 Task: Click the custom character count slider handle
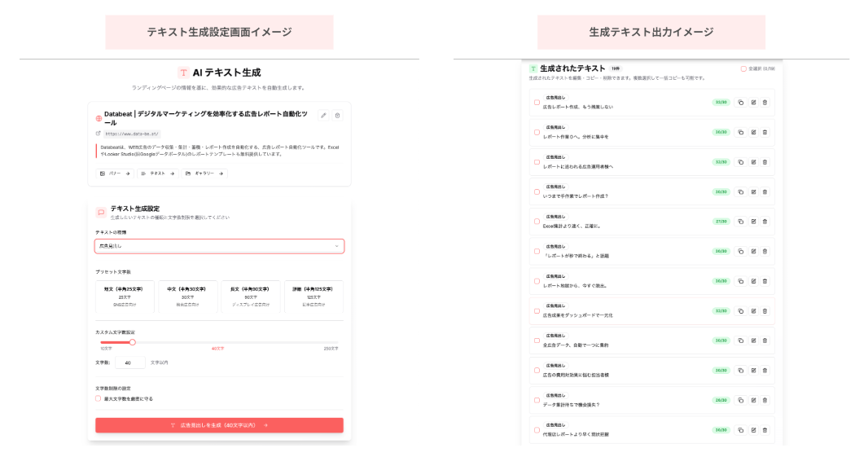132,342
